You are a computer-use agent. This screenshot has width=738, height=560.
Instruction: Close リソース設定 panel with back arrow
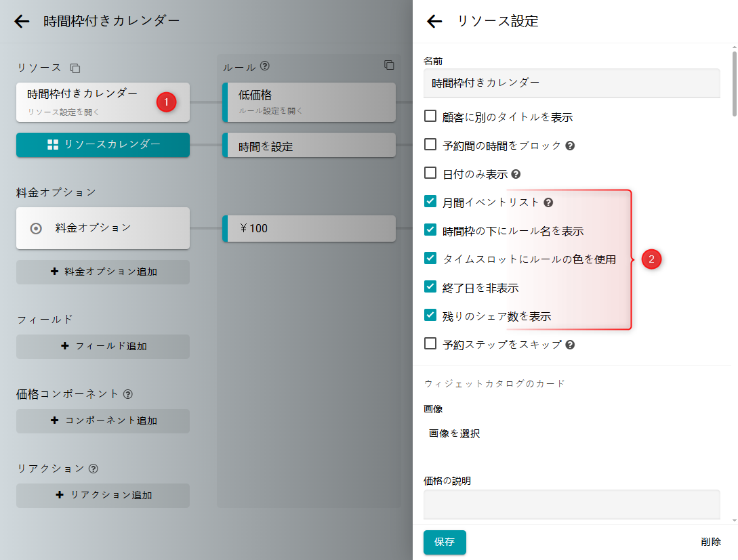tap(434, 21)
